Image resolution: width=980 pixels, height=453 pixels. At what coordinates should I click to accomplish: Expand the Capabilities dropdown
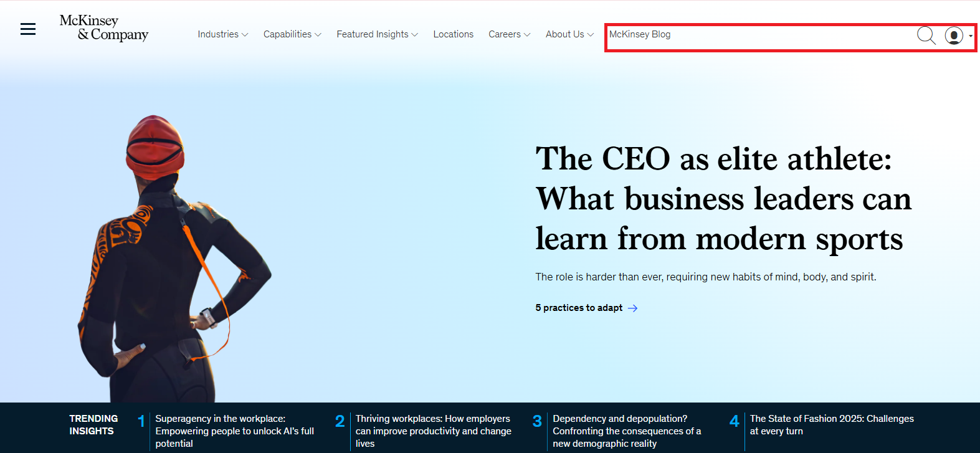(292, 34)
